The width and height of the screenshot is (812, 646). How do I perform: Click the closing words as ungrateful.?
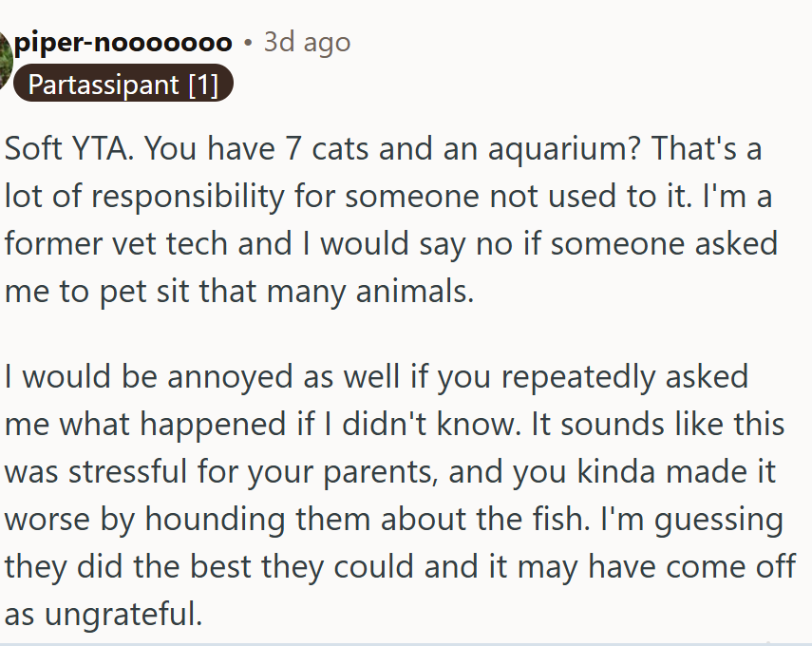click(104, 615)
